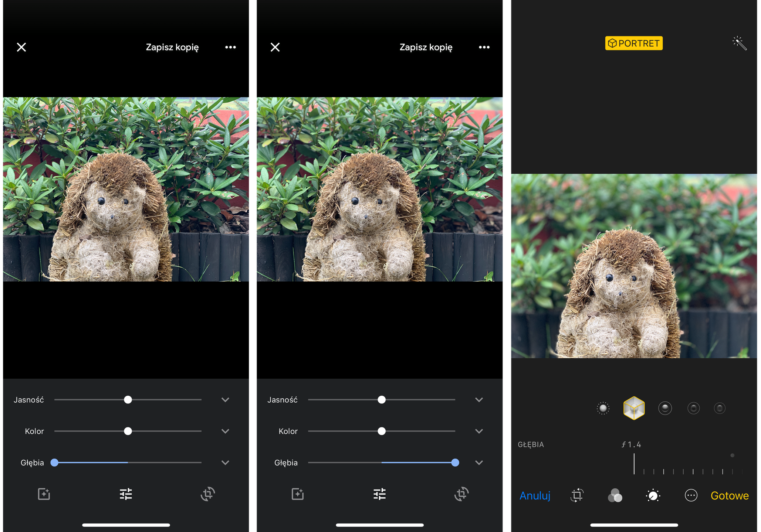Open adjustments sliders tab in left screen
761x532 pixels.
click(126, 494)
